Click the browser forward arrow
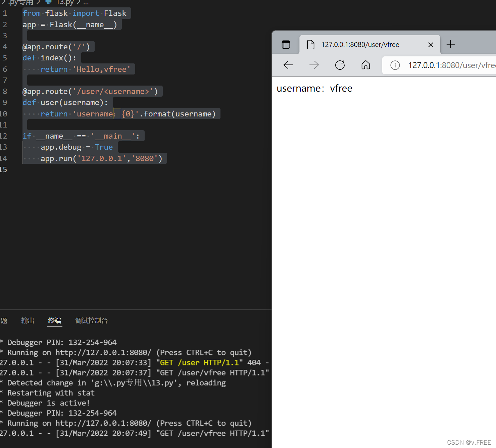The height and width of the screenshot is (448, 496). (x=314, y=65)
